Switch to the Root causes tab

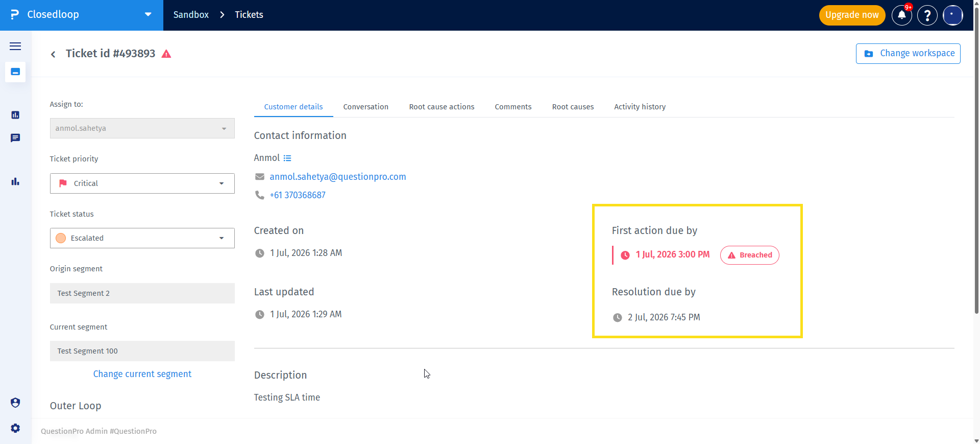point(573,107)
